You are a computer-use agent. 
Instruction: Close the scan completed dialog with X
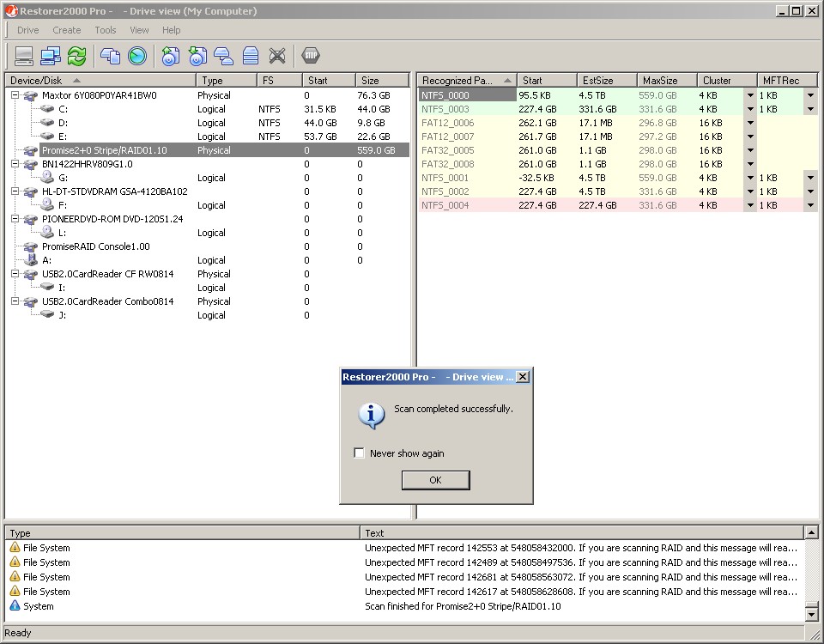[x=523, y=377]
